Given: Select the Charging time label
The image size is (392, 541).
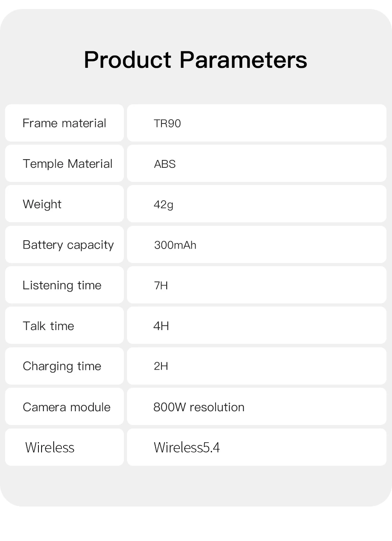Looking at the screenshot, I should point(62,366).
